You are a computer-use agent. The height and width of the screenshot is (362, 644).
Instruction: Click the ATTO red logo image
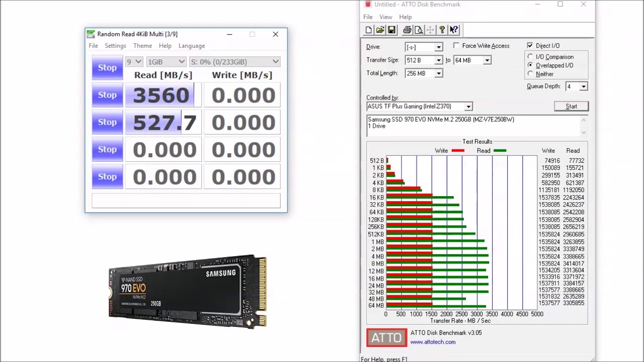386,337
